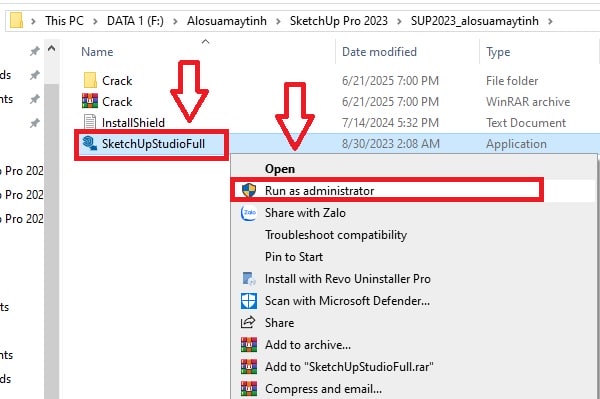Viewport: 600px width, 399px height.
Task: Select Troubleshoot compatibility menu entry
Action: click(x=336, y=235)
